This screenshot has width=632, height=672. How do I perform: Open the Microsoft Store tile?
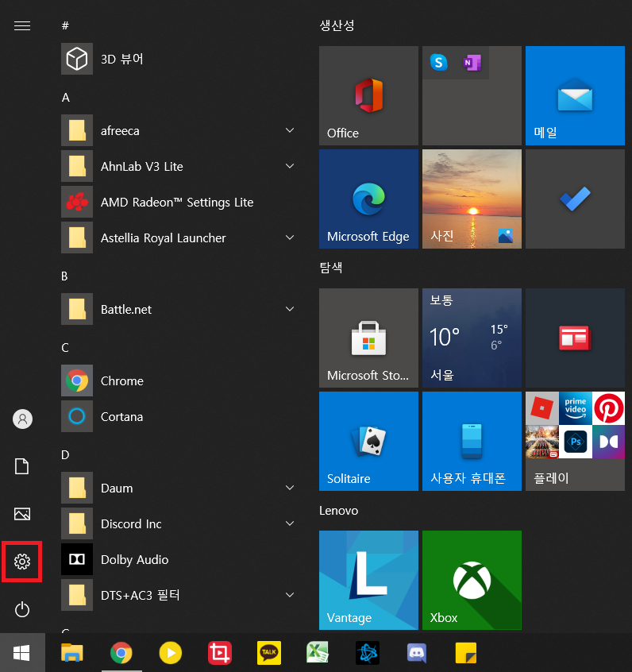pyautogui.click(x=368, y=338)
